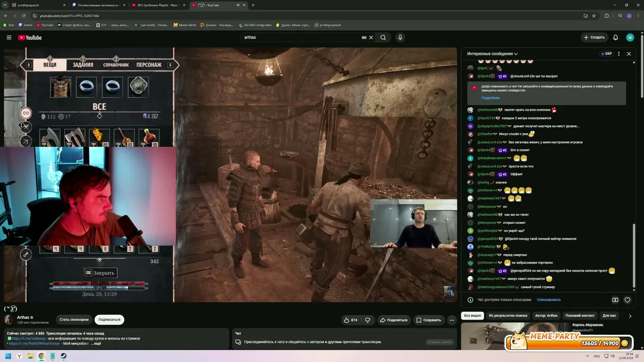This screenshot has height=362, width=644.
Task: Click the ENG language indicator in tray
Action: (x=597, y=356)
